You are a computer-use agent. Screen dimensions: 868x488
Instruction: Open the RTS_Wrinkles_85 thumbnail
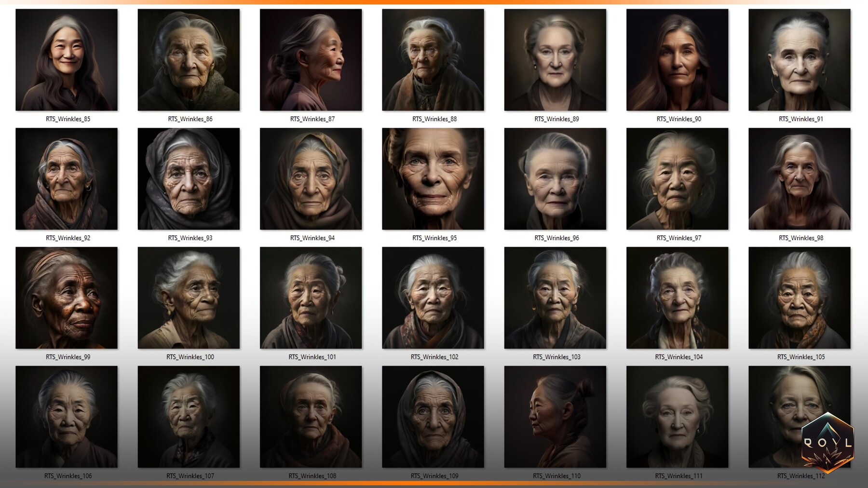[x=67, y=59]
